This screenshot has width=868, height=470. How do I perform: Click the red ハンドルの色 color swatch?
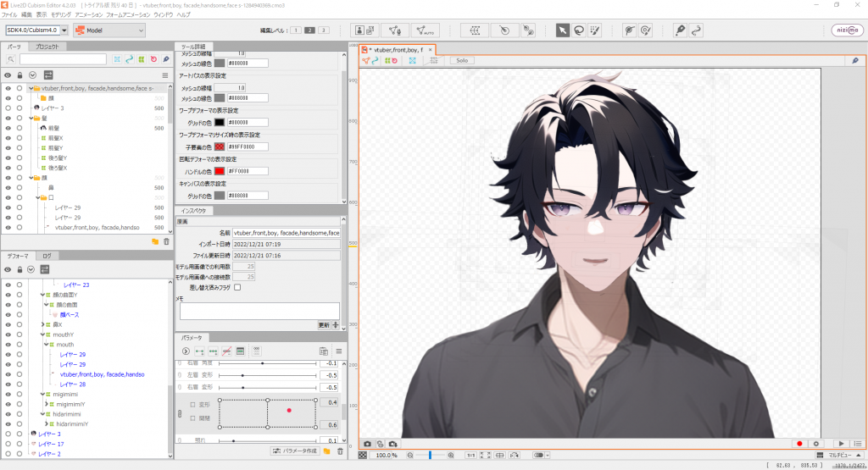pyautogui.click(x=220, y=172)
